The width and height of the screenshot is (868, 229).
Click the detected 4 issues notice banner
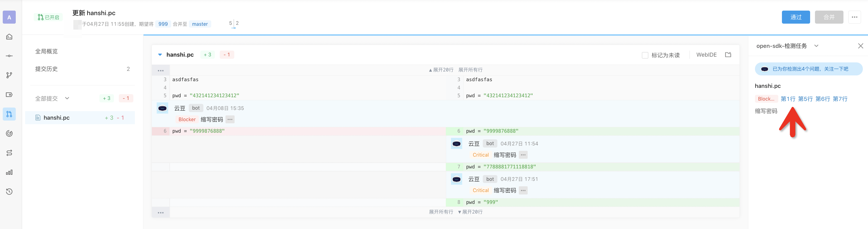809,69
